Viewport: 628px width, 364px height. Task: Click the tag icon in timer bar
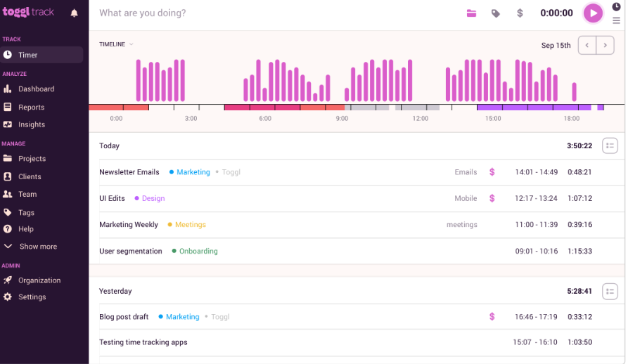click(496, 13)
